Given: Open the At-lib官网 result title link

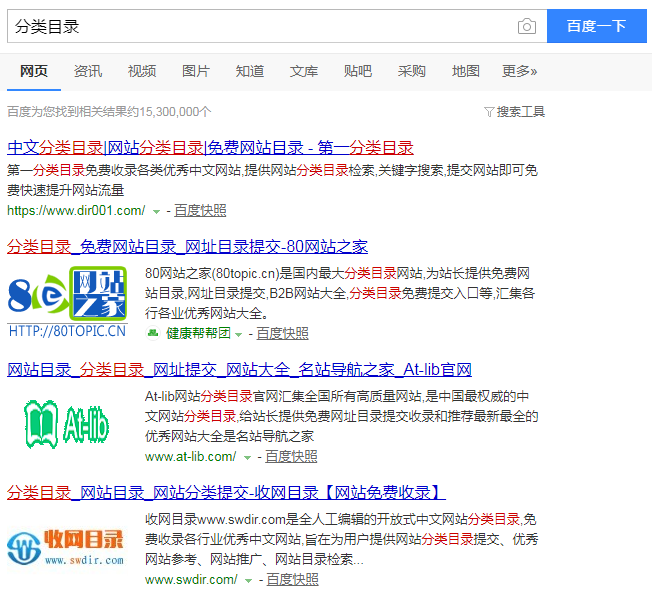Looking at the screenshot, I should (x=240, y=369).
